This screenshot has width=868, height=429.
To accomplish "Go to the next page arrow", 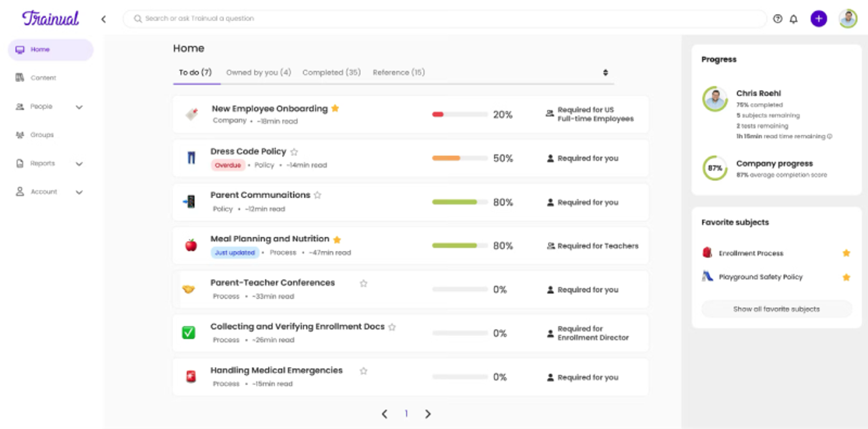I will coord(427,414).
